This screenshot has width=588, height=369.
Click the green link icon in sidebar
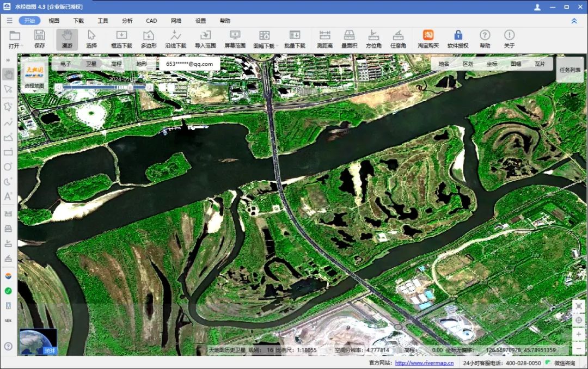tap(8, 291)
